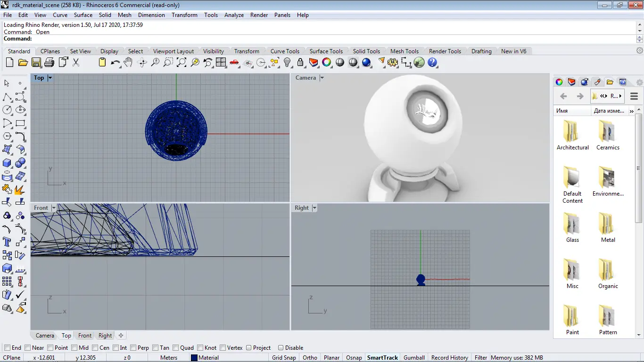Open the Top viewport dropdown arrow
The image size is (644, 362).
(50, 78)
